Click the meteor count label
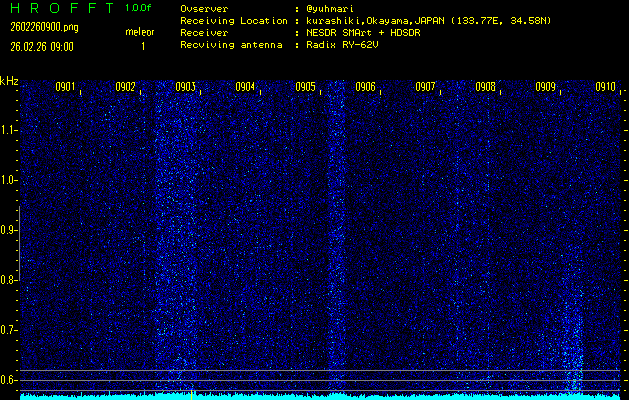The height and width of the screenshot is (400, 629). click(x=140, y=32)
